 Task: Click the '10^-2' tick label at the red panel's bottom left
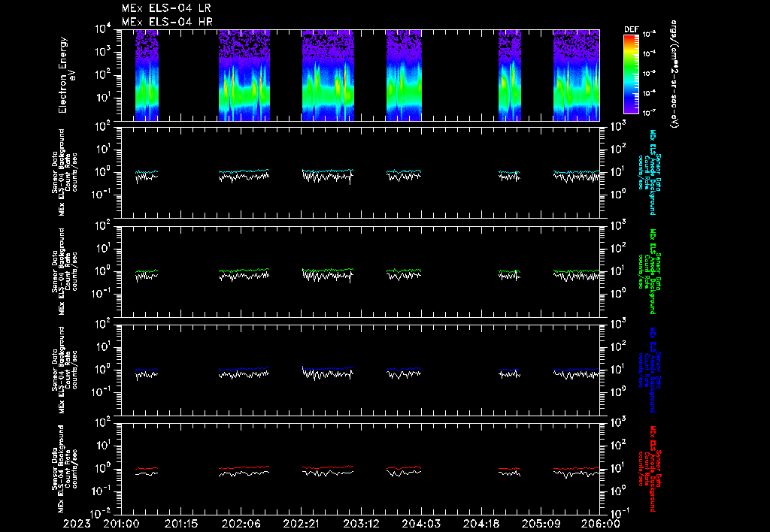[x=102, y=513]
